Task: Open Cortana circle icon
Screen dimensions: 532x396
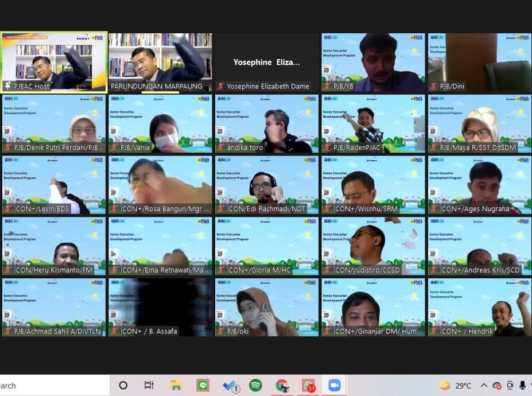Action: (x=123, y=385)
